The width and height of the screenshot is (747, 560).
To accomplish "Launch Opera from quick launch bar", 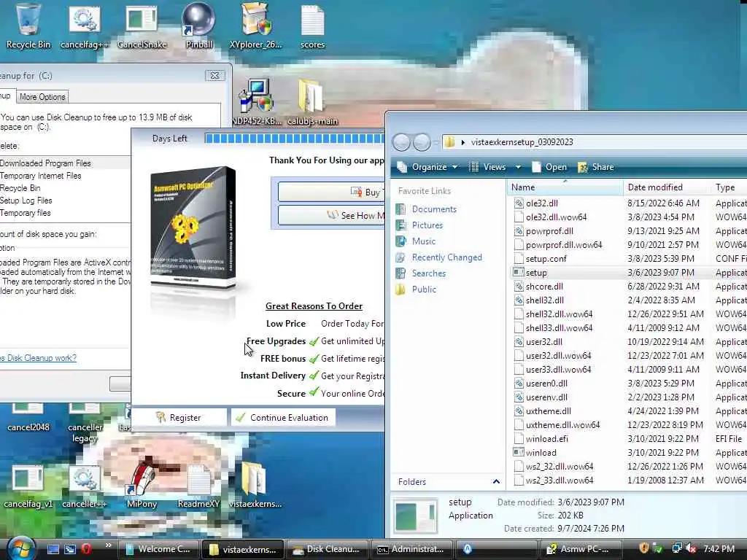I will [x=86, y=549].
